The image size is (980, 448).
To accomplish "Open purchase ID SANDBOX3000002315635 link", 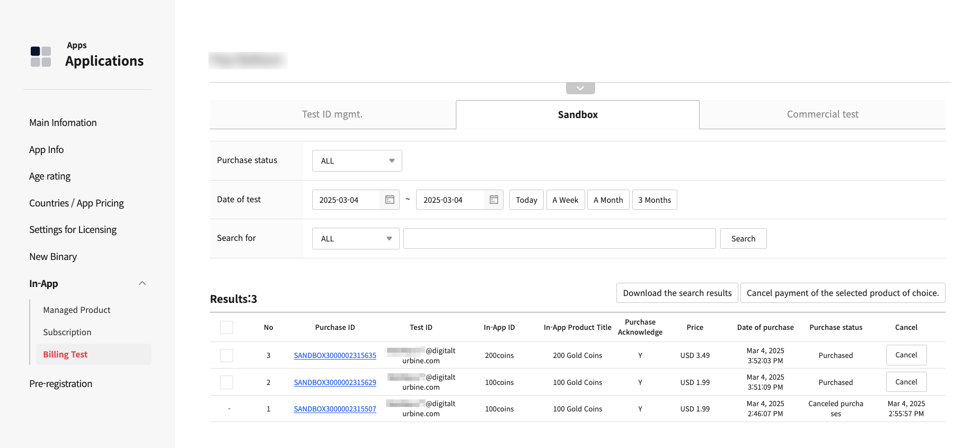I will click(x=335, y=355).
